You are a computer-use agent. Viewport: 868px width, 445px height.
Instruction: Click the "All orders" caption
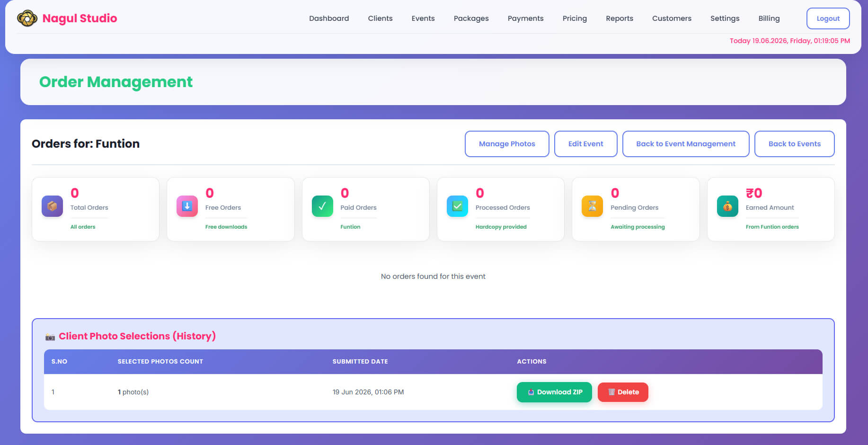[83, 227]
